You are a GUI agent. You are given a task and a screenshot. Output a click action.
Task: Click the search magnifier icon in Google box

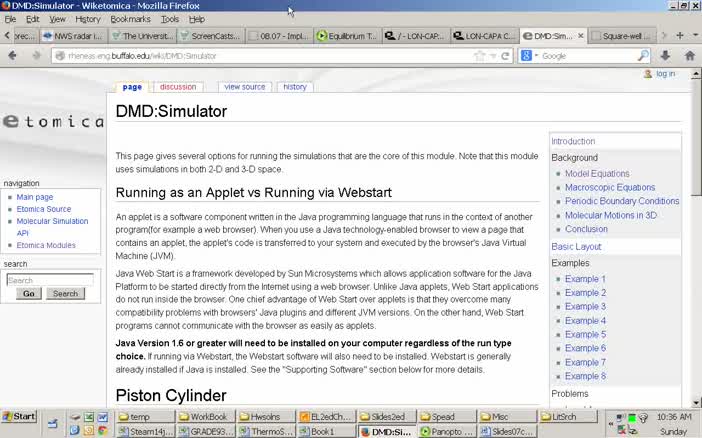tap(643, 56)
